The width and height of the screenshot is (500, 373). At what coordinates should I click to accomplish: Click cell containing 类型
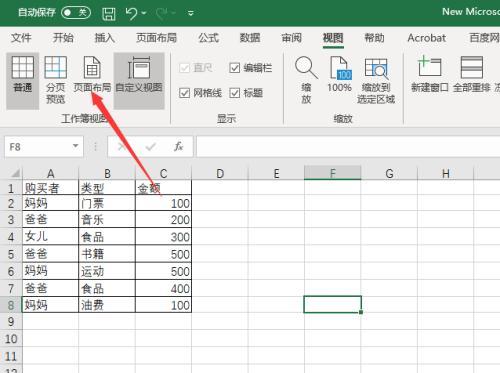click(x=107, y=188)
